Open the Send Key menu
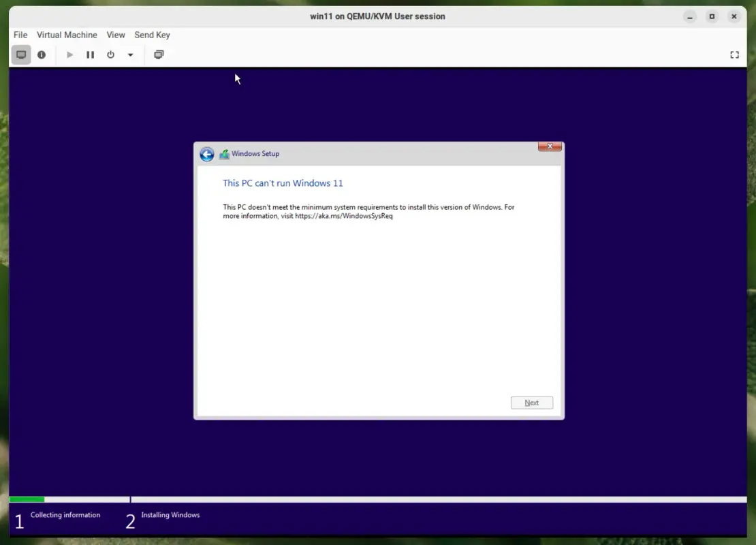756x545 pixels. 153,35
